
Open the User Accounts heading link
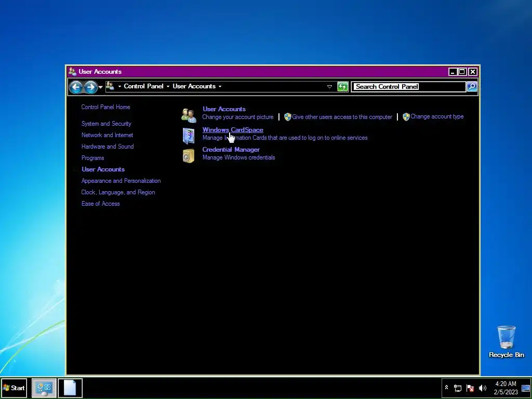tap(224, 109)
